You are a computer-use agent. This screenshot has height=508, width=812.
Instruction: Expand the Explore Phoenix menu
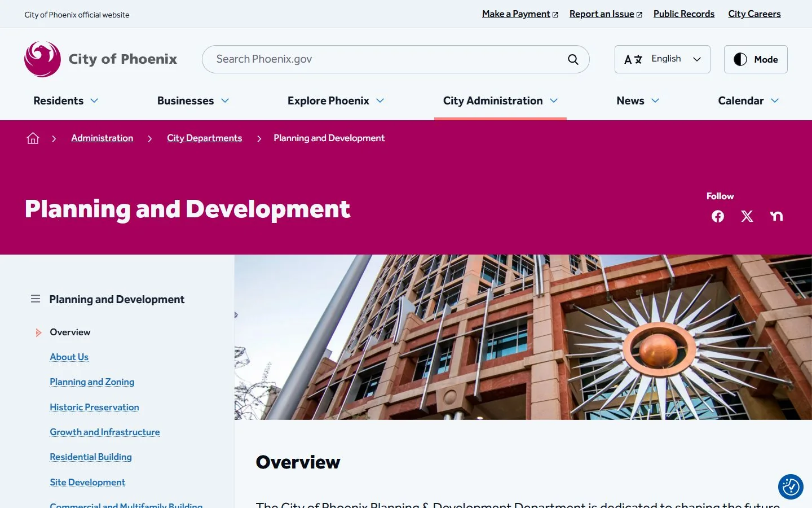(x=336, y=101)
